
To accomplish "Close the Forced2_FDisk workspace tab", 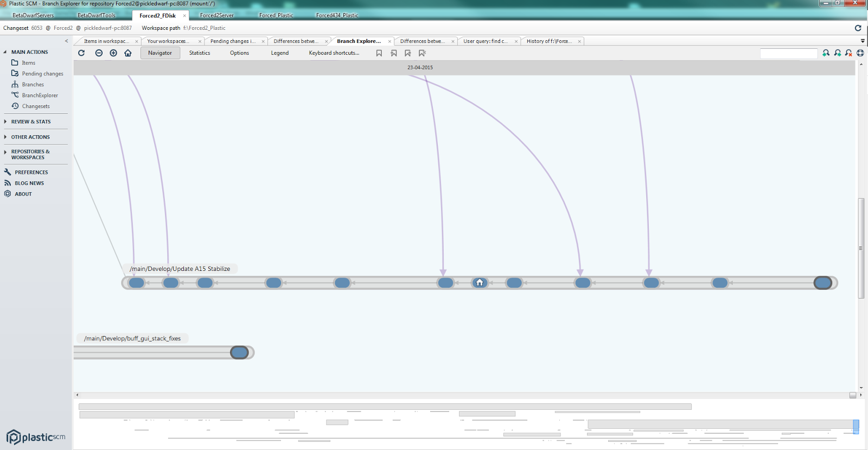I will (184, 16).
